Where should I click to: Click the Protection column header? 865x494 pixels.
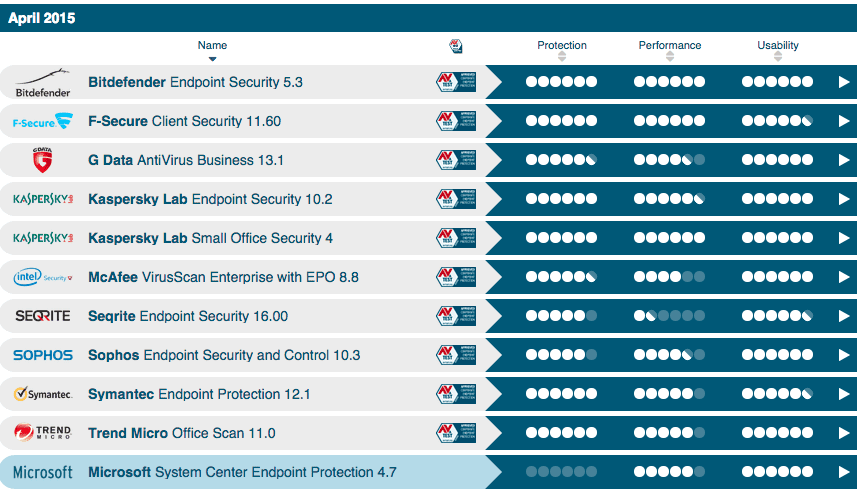[x=562, y=45]
